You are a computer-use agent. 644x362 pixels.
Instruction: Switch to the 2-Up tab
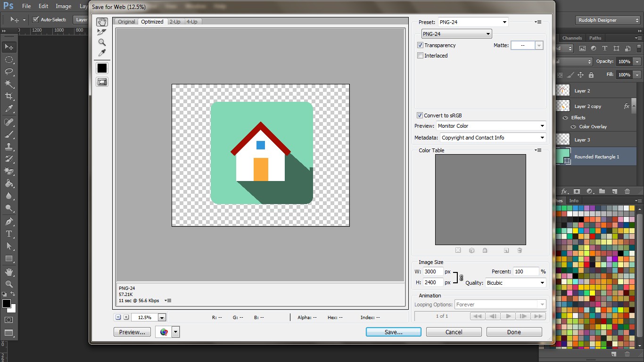tap(175, 21)
